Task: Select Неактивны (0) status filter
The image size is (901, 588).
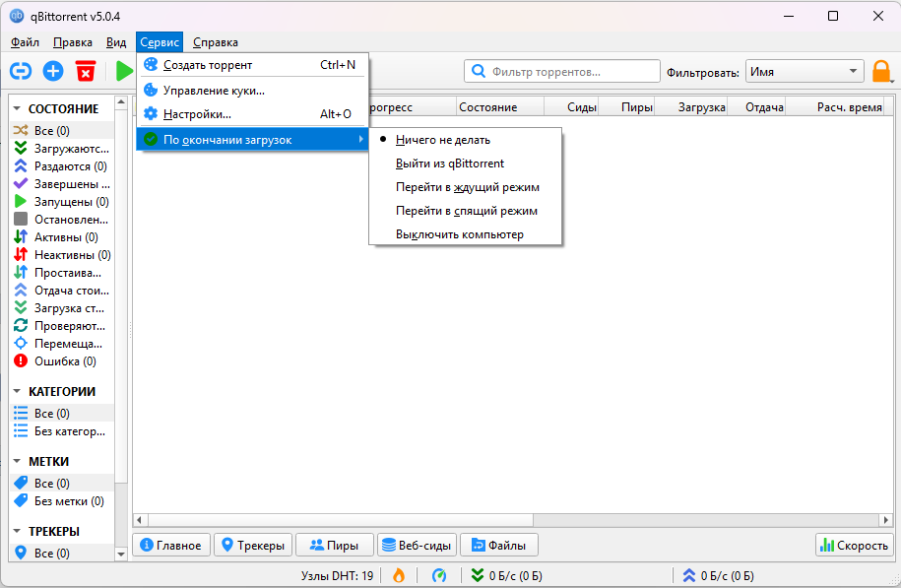Action: (61, 255)
